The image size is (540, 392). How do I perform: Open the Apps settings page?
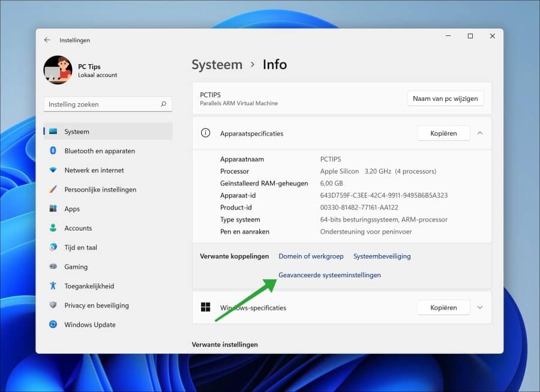(x=108, y=208)
